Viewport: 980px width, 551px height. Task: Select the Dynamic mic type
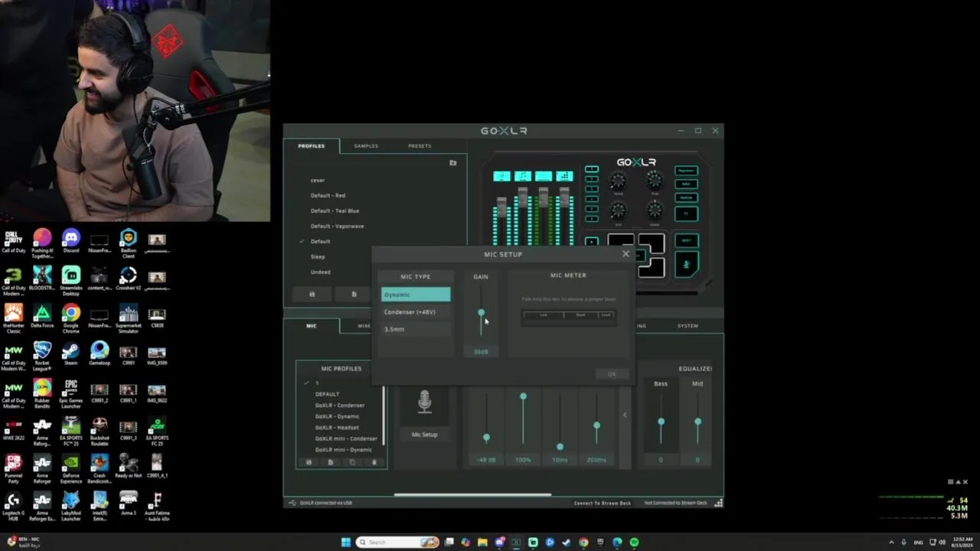[416, 295]
